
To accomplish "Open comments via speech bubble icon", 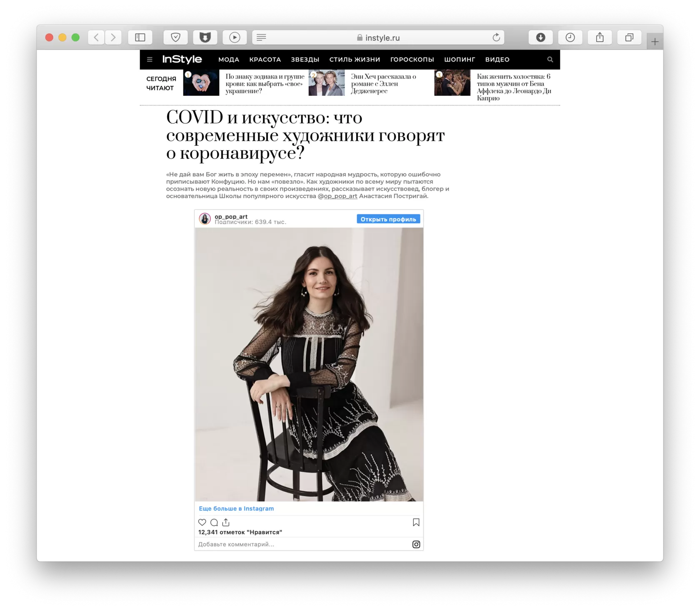I will pyautogui.click(x=214, y=522).
